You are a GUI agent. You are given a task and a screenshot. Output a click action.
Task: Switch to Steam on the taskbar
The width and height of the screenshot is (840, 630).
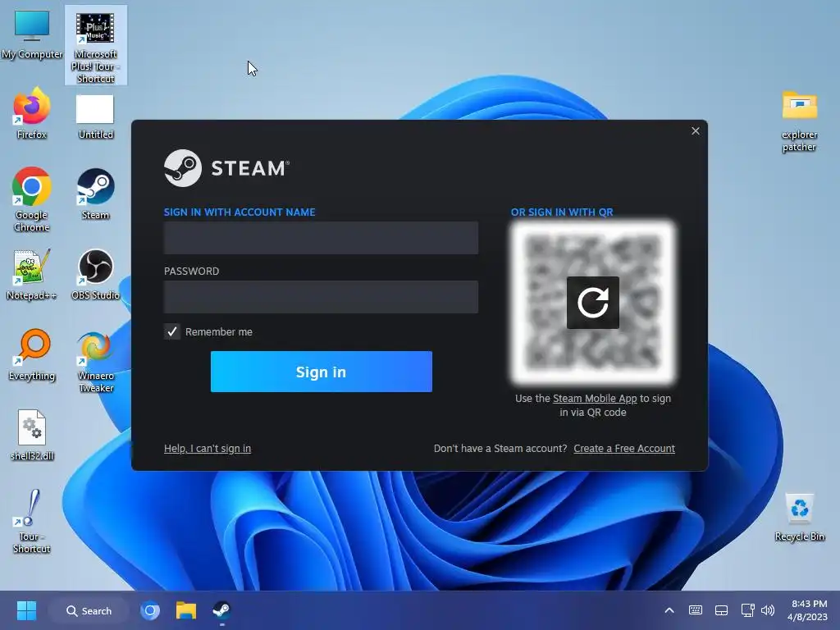click(x=221, y=610)
